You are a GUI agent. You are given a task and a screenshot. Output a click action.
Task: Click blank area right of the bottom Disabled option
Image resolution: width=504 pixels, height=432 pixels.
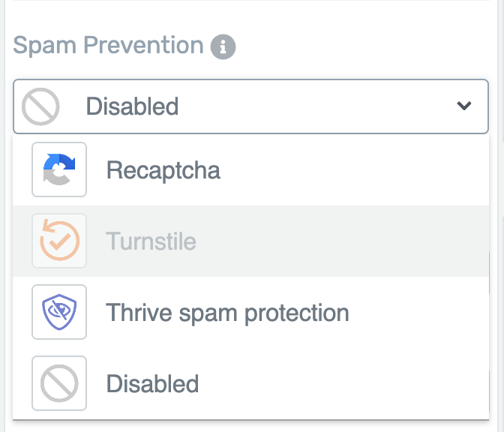coord(344,383)
